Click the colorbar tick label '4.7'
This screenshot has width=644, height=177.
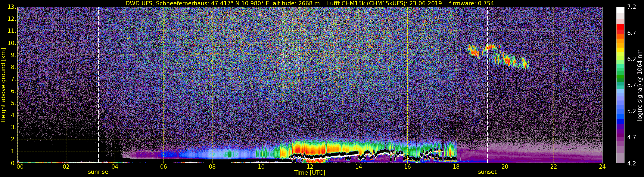[632, 137]
